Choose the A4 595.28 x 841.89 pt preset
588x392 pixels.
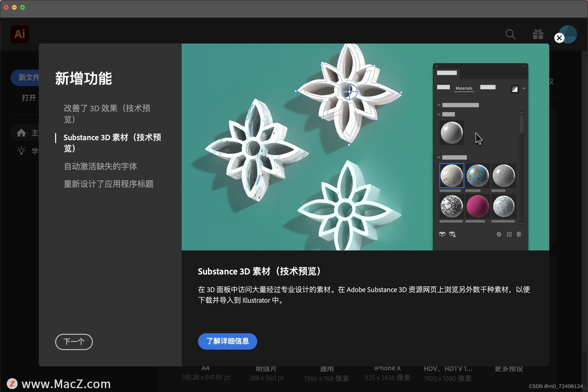(205, 373)
